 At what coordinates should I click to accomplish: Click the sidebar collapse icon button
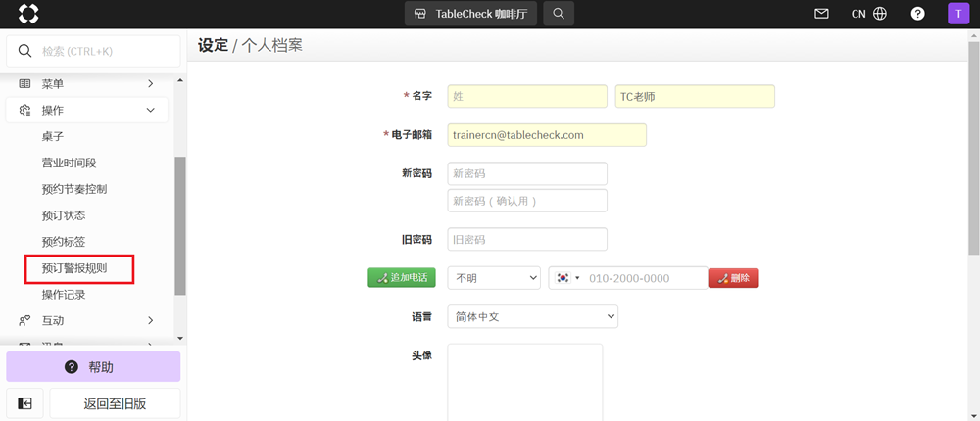coord(24,403)
